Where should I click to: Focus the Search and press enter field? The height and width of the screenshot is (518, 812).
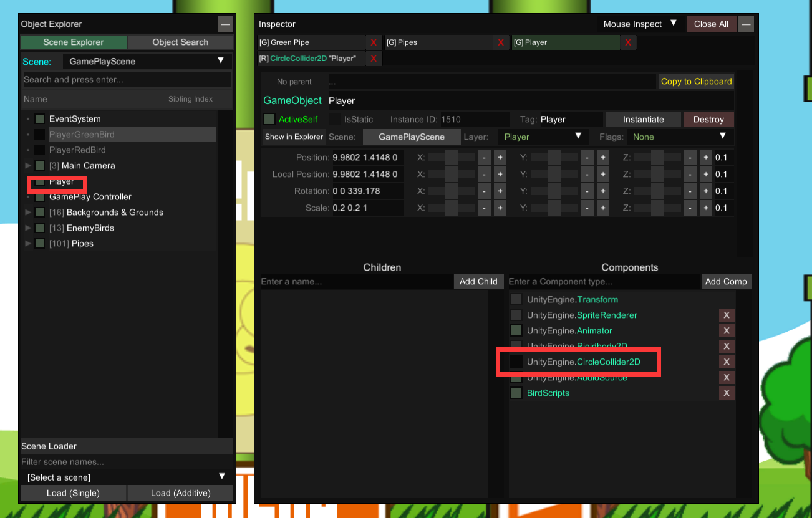click(x=127, y=80)
